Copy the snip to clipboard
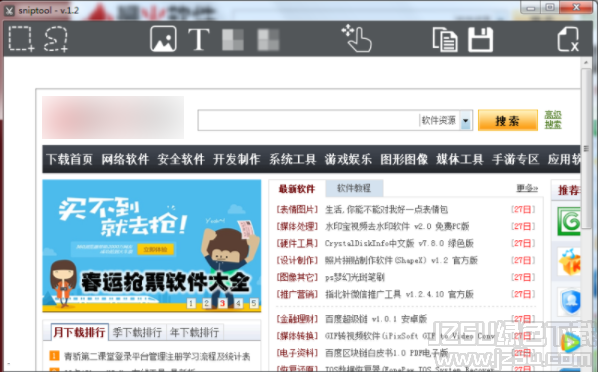The height and width of the screenshot is (372, 598). click(x=445, y=39)
